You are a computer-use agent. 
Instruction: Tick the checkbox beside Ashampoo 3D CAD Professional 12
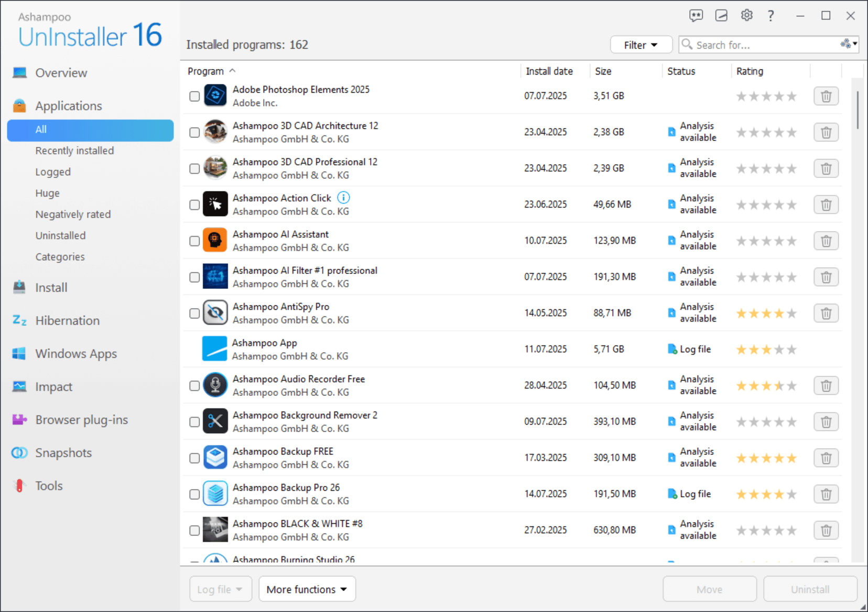click(x=194, y=168)
